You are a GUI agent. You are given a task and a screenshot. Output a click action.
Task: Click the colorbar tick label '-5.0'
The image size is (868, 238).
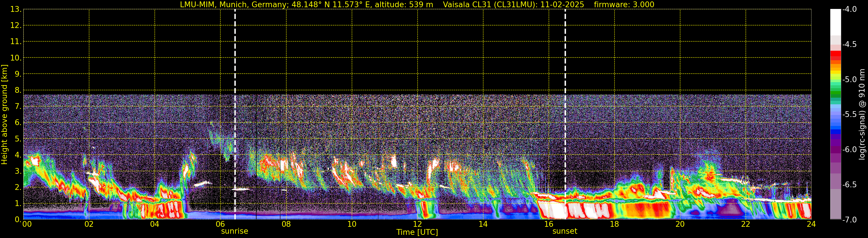[x=850, y=80]
